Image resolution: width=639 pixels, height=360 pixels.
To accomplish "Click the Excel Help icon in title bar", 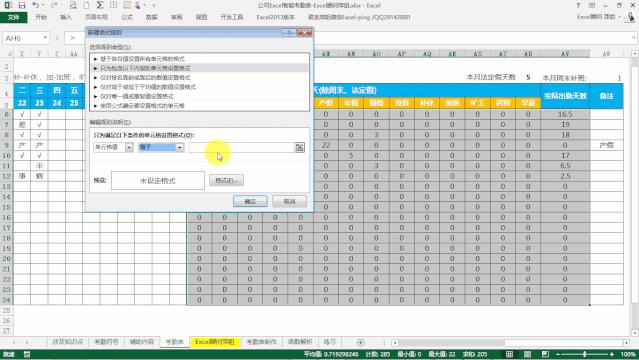I will (x=578, y=5).
